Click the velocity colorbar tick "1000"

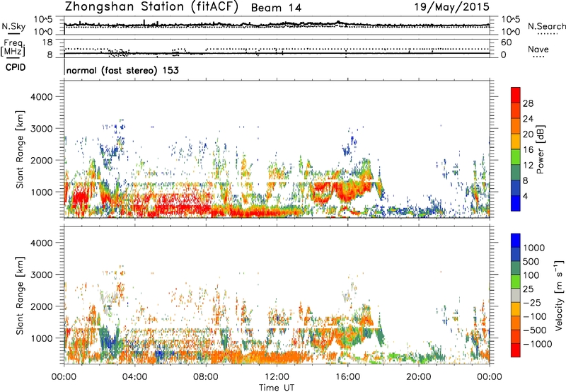[x=534, y=248]
